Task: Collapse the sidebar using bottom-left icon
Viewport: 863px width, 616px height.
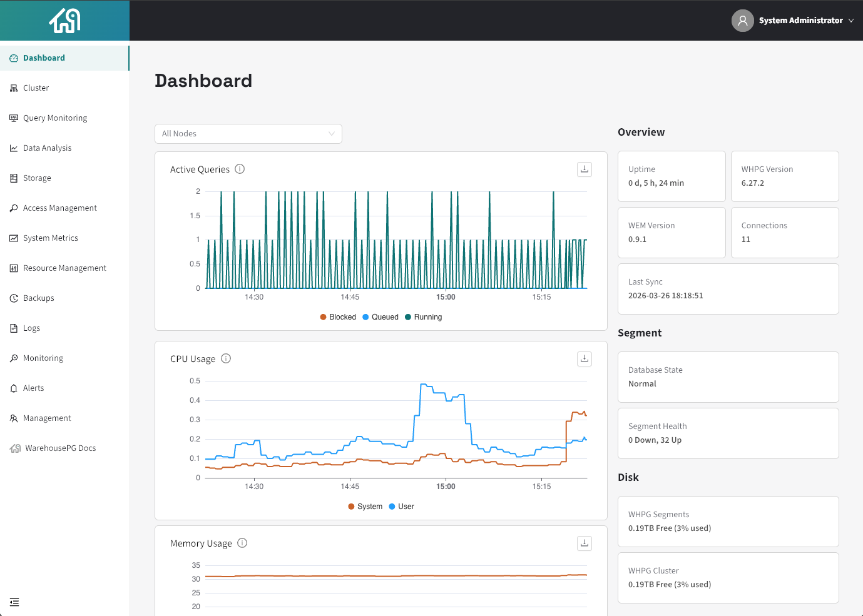Action: (x=14, y=602)
